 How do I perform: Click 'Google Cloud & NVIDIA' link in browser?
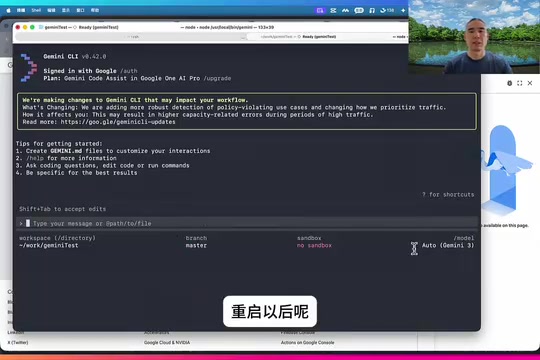(x=167, y=343)
